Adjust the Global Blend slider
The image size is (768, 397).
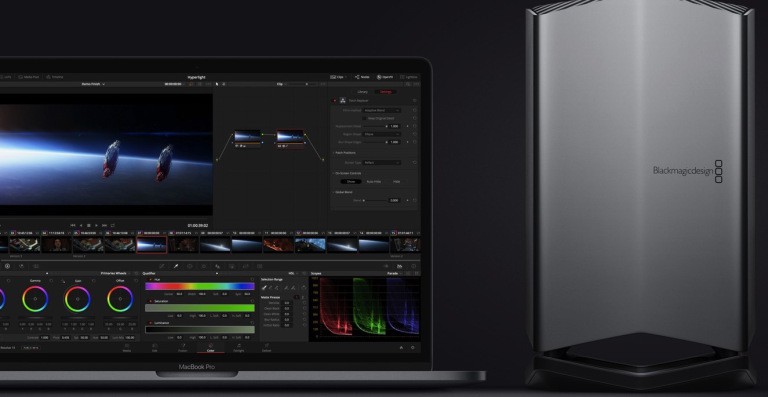(x=375, y=201)
